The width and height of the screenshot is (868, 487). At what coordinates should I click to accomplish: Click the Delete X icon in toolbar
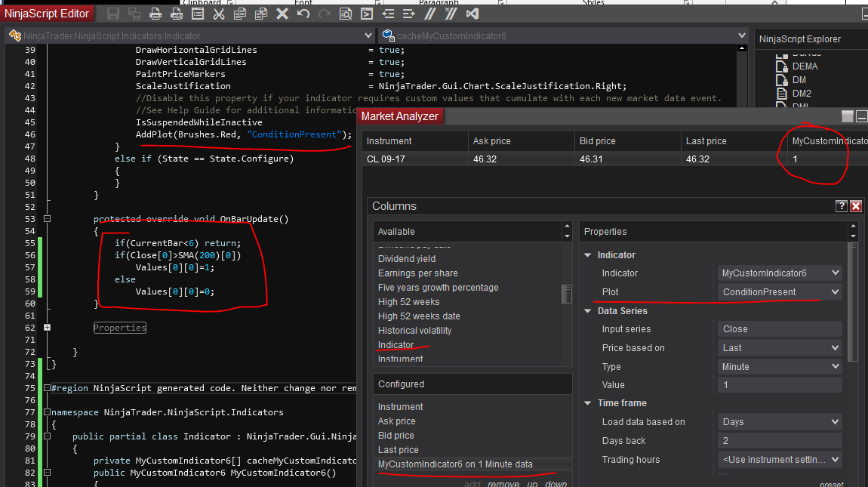[282, 14]
